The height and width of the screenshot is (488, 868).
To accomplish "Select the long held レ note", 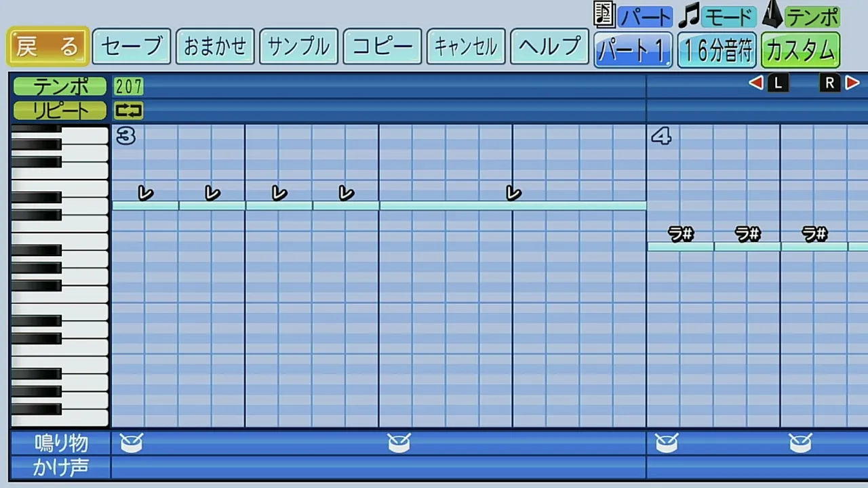I will coord(513,205).
